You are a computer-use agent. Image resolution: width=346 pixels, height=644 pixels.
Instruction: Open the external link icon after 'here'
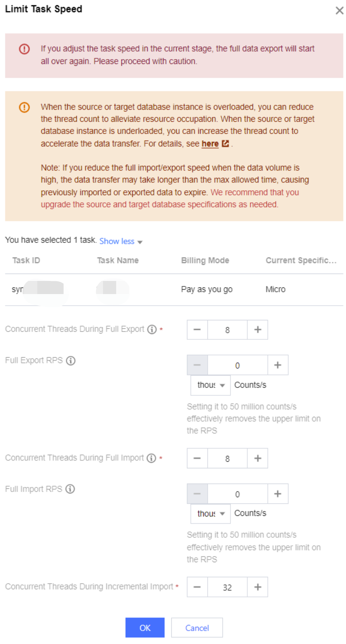[x=225, y=144]
